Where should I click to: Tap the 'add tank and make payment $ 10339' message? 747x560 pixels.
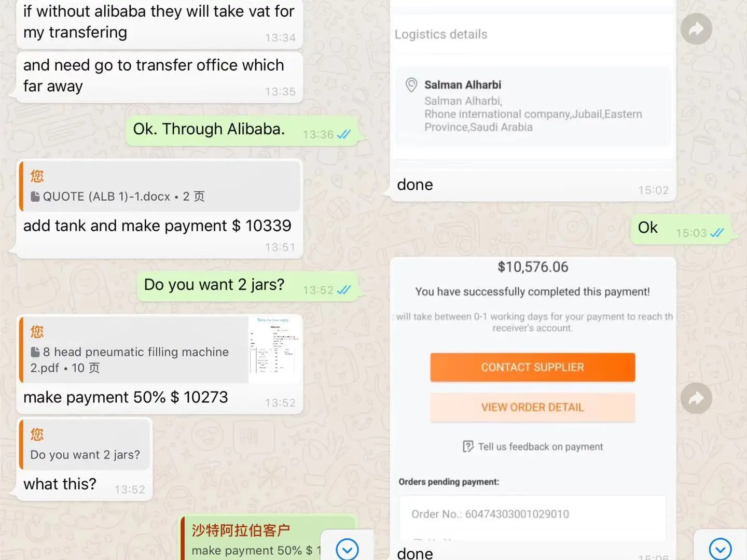pyautogui.click(x=157, y=226)
